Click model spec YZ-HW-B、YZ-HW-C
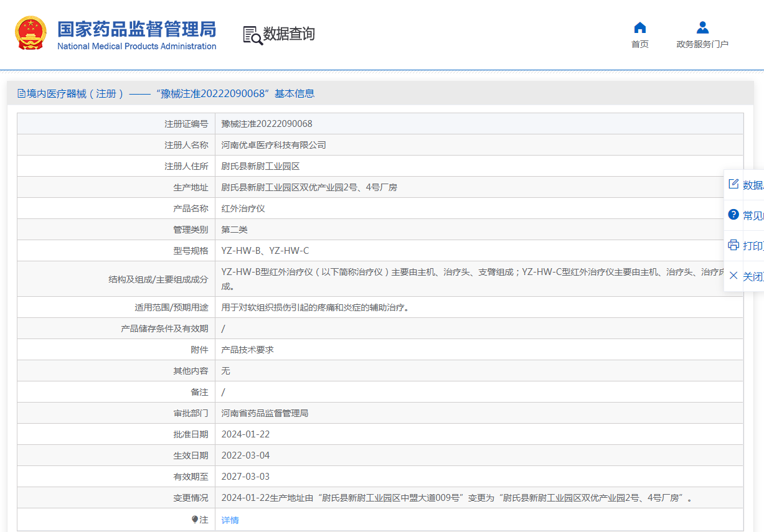Screen dimensions: 764x532 click(265, 251)
